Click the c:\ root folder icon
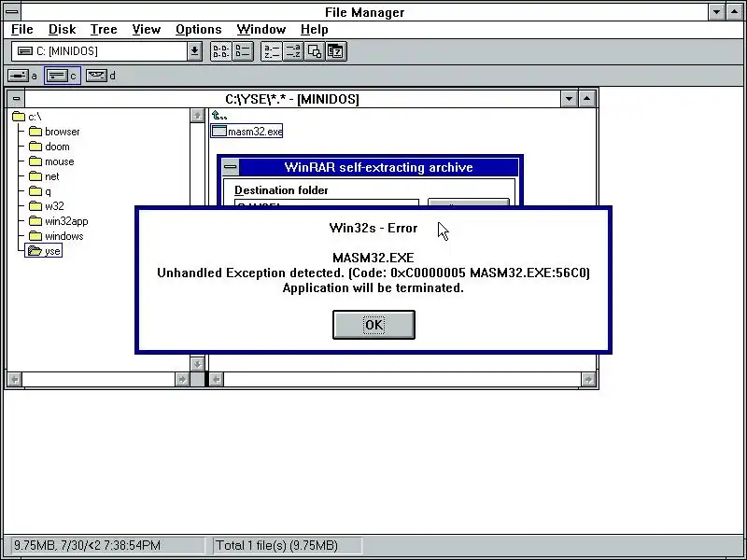 (19, 117)
